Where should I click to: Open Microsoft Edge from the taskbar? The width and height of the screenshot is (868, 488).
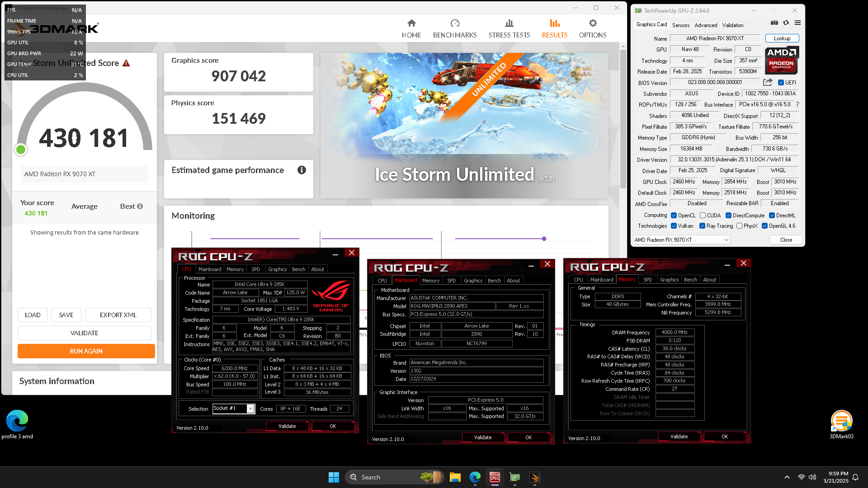475,477
